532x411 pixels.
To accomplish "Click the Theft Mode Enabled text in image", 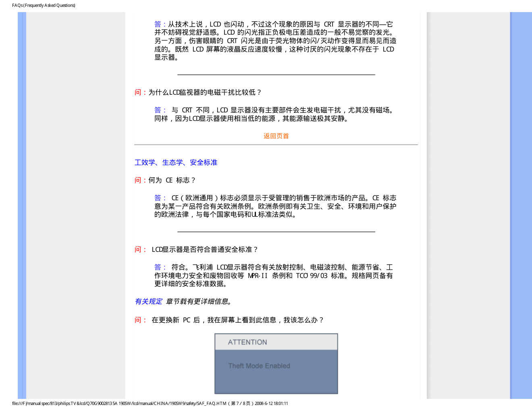I will coord(259,366).
